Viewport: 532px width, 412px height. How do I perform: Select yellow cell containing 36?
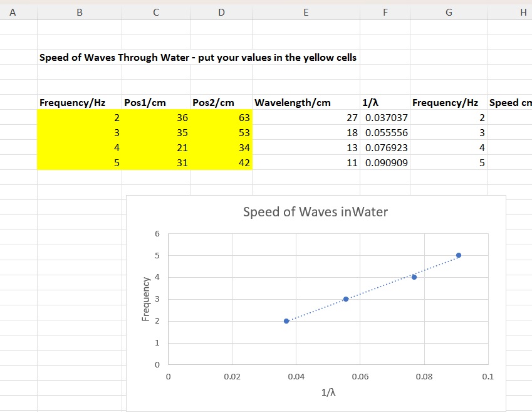(156, 118)
